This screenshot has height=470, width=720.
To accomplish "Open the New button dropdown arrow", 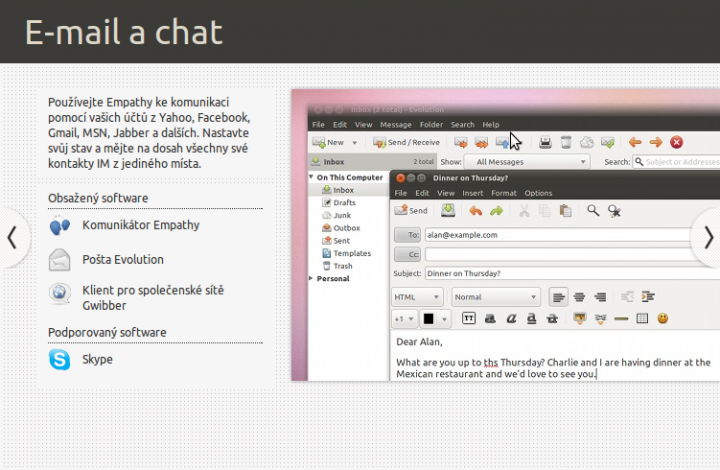I will pyautogui.click(x=354, y=143).
